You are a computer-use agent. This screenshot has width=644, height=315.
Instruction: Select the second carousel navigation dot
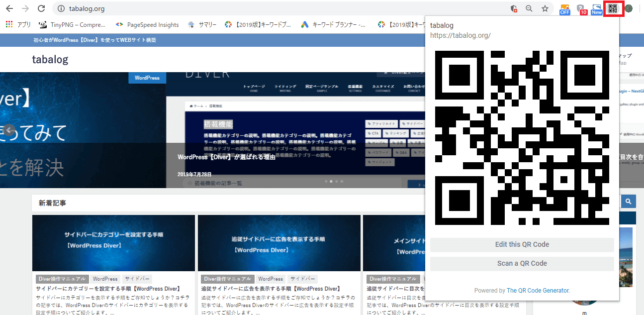tap(331, 182)
